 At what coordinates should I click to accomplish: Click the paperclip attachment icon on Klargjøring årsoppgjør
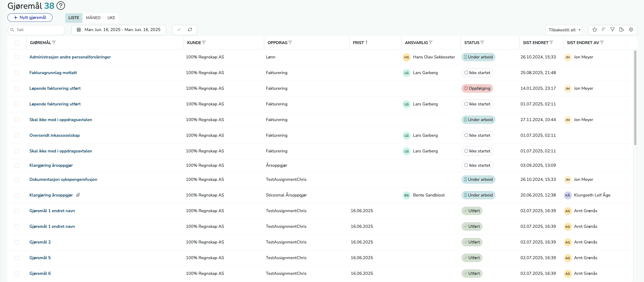(78, 195)
